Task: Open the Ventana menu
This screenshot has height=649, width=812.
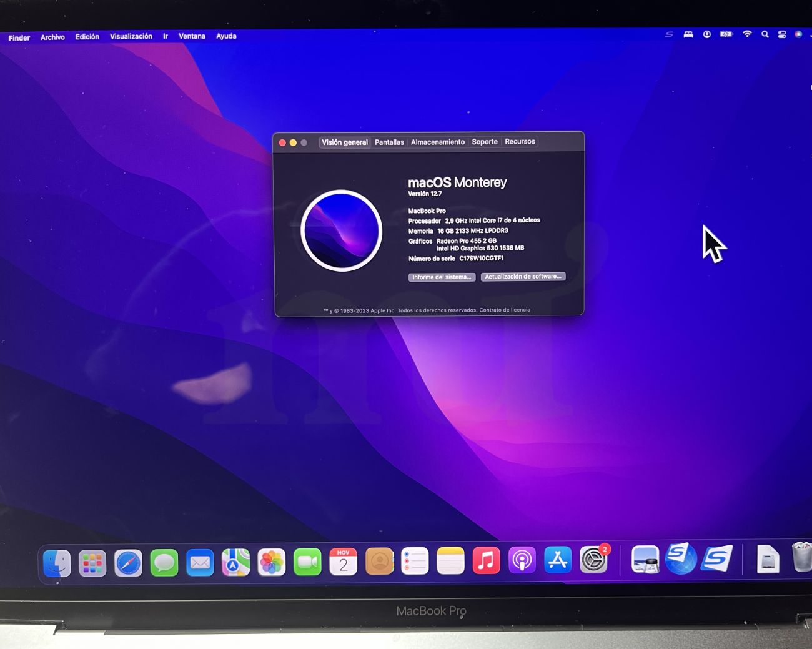Action: click(x=192, y=36)
